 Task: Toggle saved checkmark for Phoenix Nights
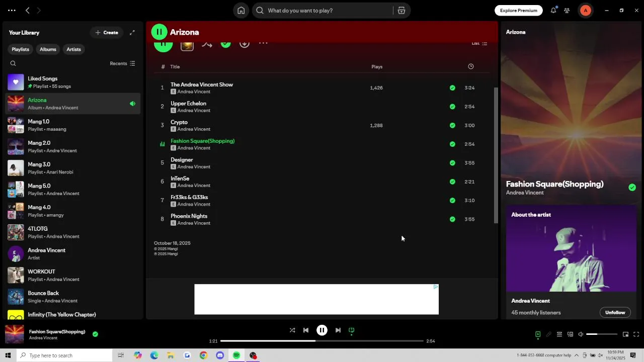(452, 219)
